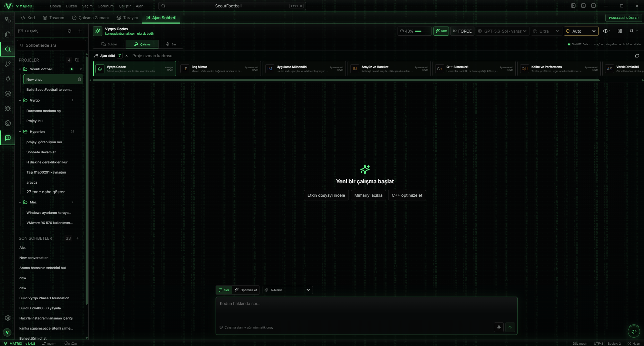The height and width of the screenshot is (346, 644).
Task: Select the Baş Mimar agent card
Action: pos(219,69)
